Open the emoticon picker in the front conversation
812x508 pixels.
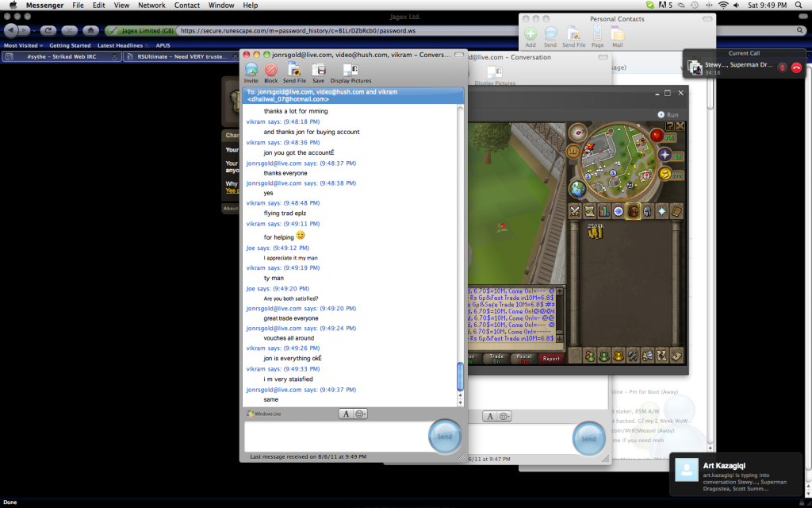(361, 414)
